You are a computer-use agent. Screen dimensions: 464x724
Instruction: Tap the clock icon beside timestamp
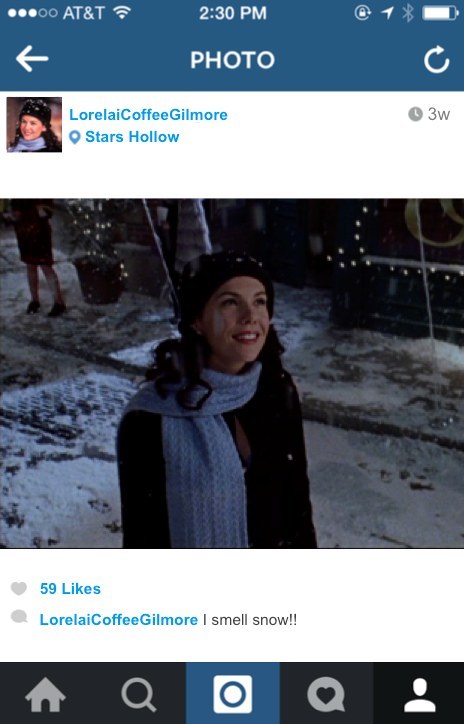[x=415, y=114]
